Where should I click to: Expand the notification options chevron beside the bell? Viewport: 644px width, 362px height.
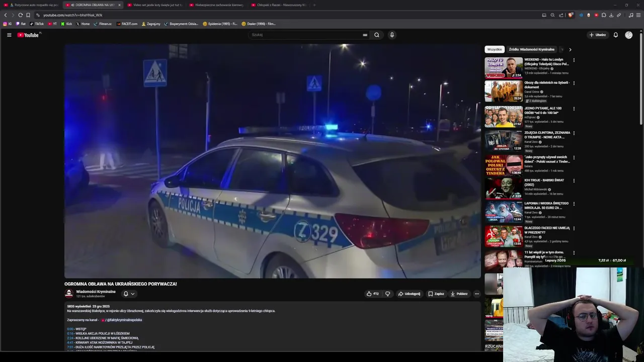point(133,294)
